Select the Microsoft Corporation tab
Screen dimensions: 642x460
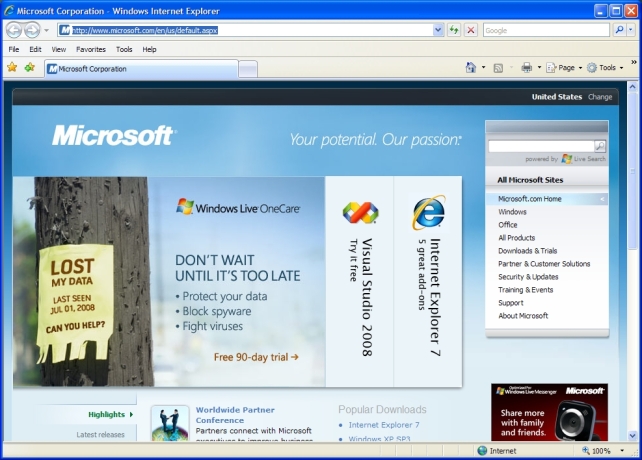pyautogui.click(x=141, y=69)
